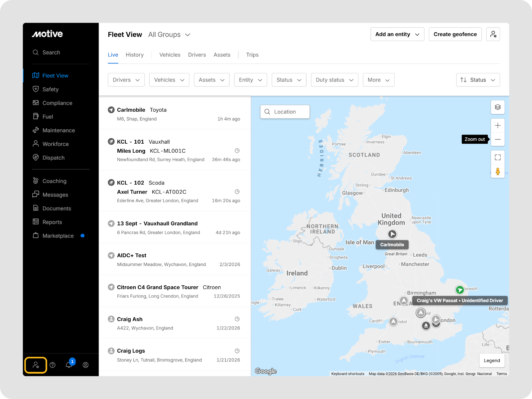Open the help question mark icon
The height and width of the screenshot is (399, 532).
[53, 365]
